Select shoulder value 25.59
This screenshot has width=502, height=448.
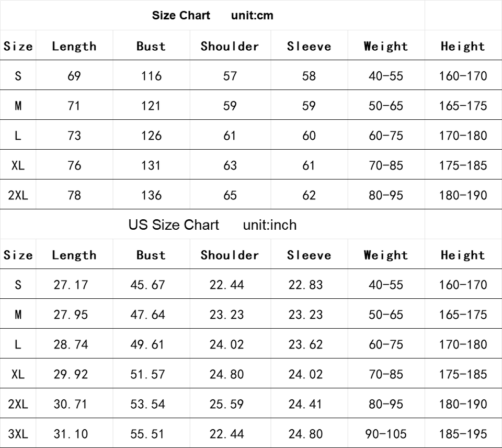tap(227, 405)
